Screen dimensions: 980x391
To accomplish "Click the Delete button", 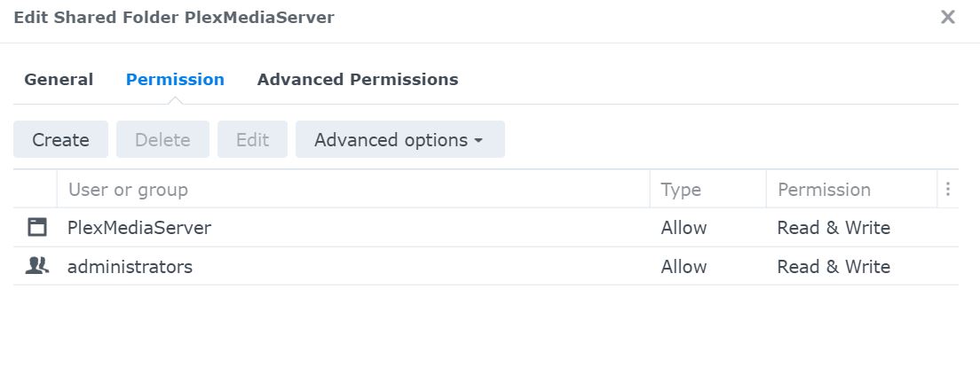I will pyautogui.click(x=162, y=140).
